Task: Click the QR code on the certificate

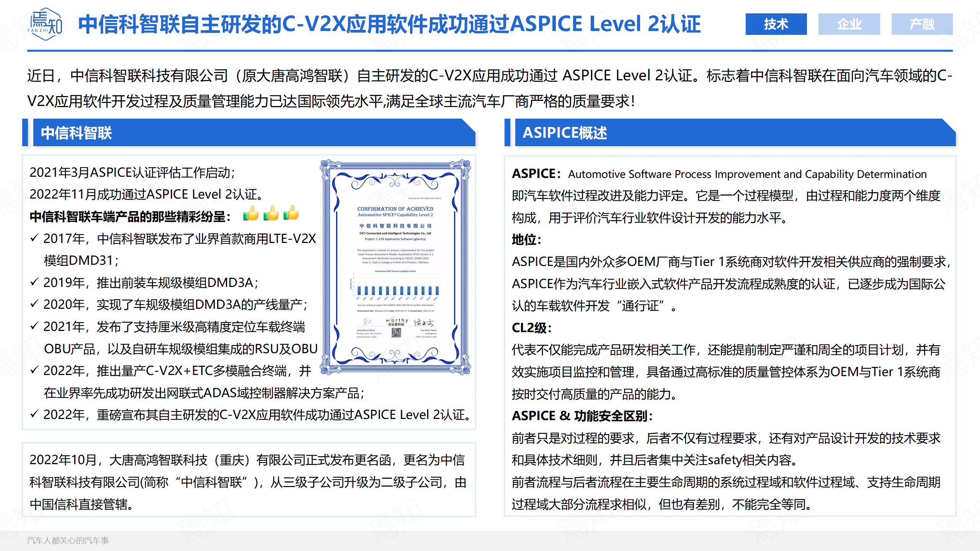Action: click(396, 333)
